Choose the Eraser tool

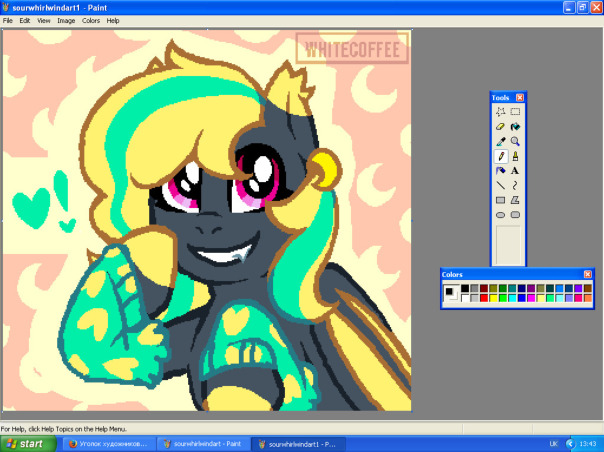click(500, 126)
